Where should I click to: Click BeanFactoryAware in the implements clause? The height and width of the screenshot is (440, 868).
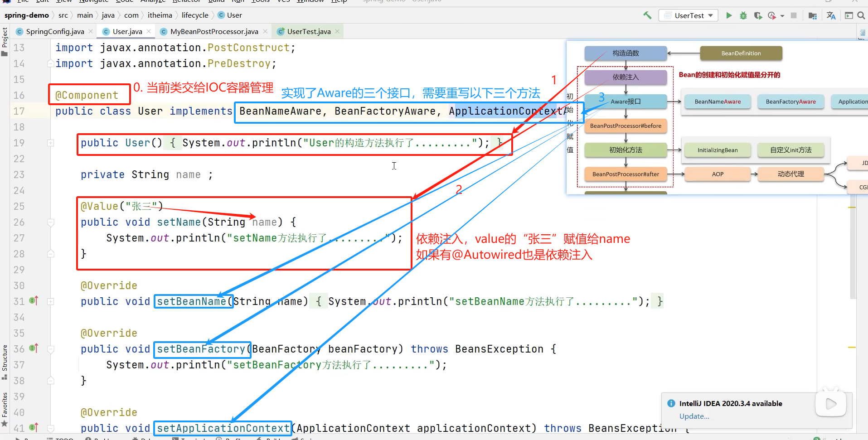385,111
